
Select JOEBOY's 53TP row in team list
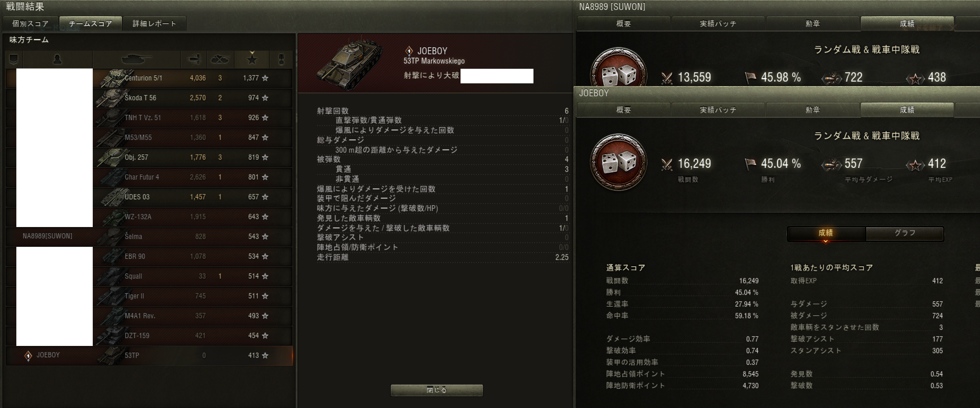149,356
